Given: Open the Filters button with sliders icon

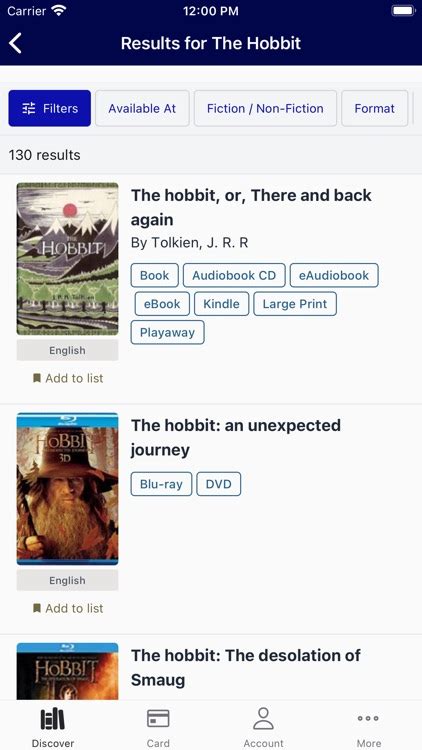Looking at the screenshot, I should point(50,109).
